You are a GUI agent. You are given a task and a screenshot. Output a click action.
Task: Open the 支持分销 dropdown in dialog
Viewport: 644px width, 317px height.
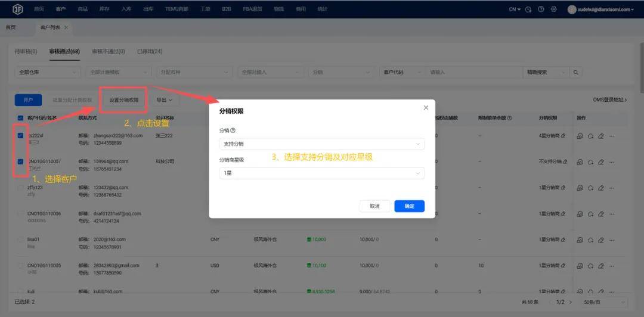(x=321, y=144)
